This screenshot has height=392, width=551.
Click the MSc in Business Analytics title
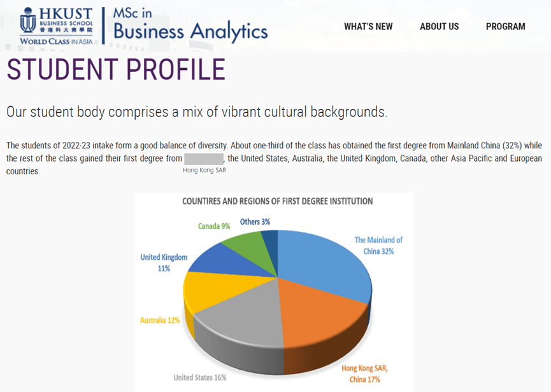190,25
